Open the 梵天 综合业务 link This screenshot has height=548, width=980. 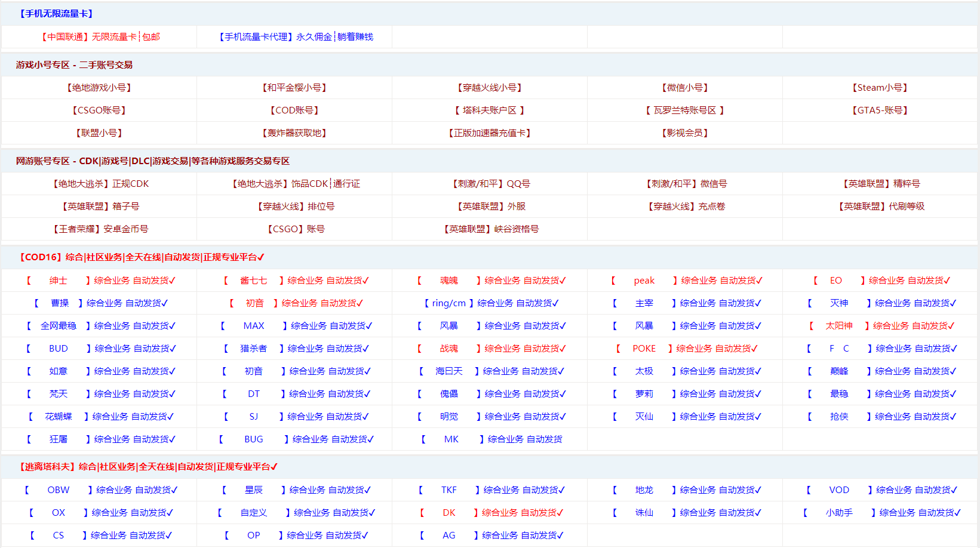100,393
